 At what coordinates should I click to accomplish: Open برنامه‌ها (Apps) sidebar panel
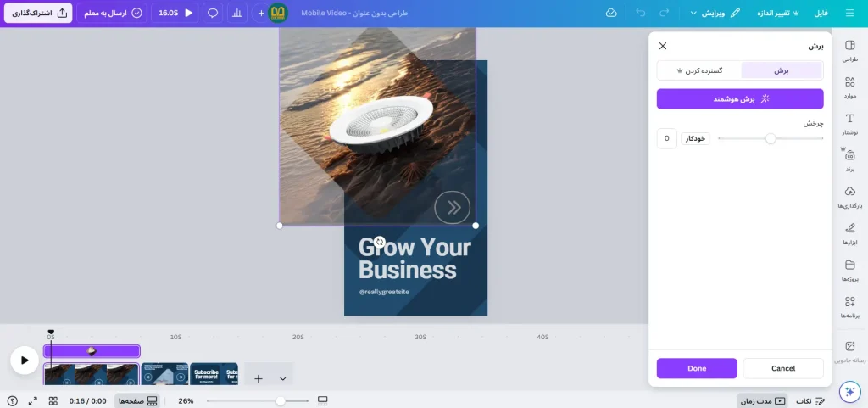pos(849,307)
